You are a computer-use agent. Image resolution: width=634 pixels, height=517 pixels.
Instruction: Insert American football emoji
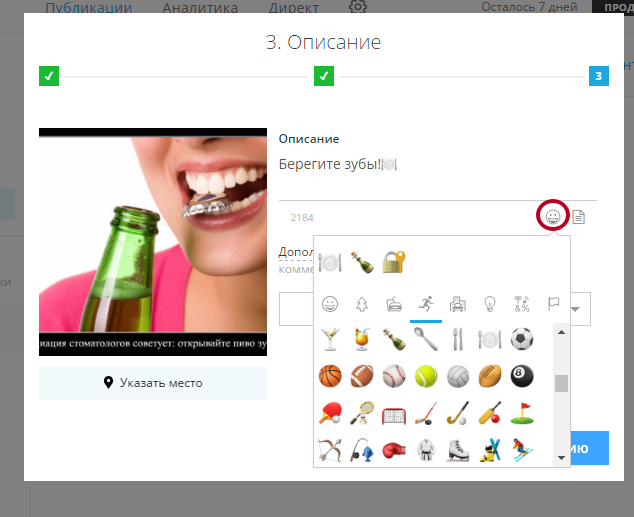pos(362,376)
